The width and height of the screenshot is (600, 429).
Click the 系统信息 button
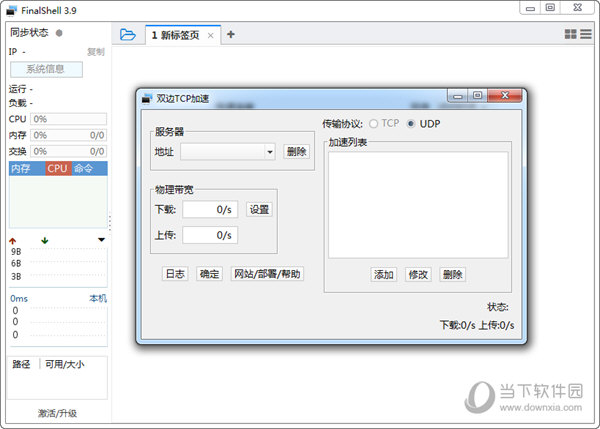(x=46, y=69)
